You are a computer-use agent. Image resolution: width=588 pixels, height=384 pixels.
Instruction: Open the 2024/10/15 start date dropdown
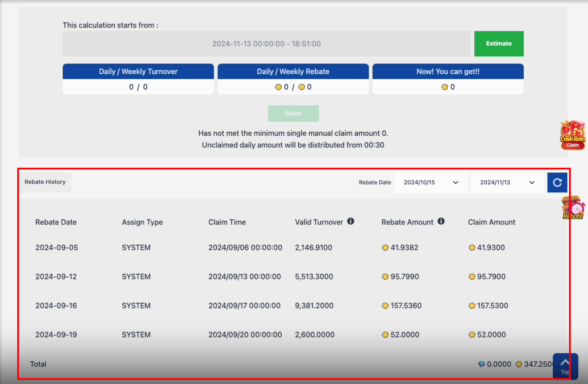coord(431,183)
